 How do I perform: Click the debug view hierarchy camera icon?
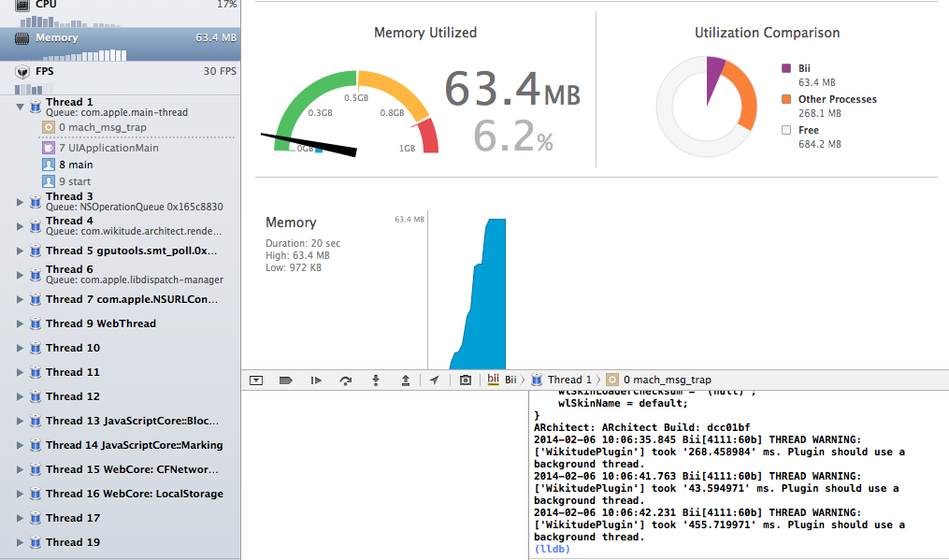[465, 381]
